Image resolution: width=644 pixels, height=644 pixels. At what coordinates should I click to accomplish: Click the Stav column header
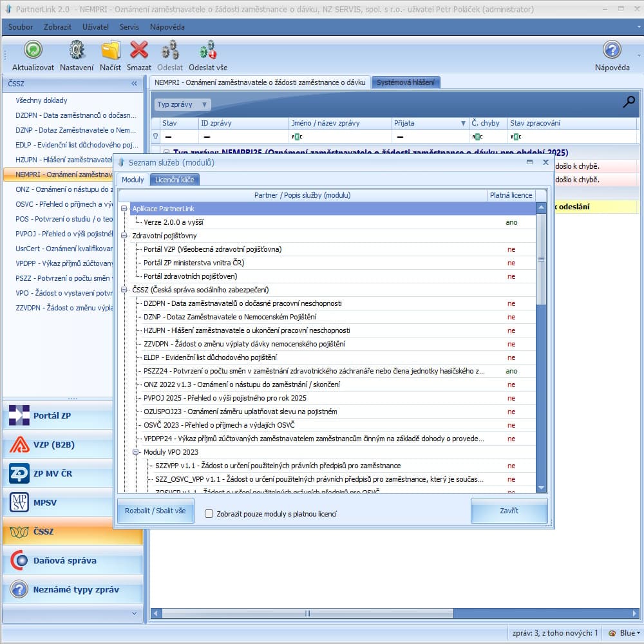coord(179,123)
